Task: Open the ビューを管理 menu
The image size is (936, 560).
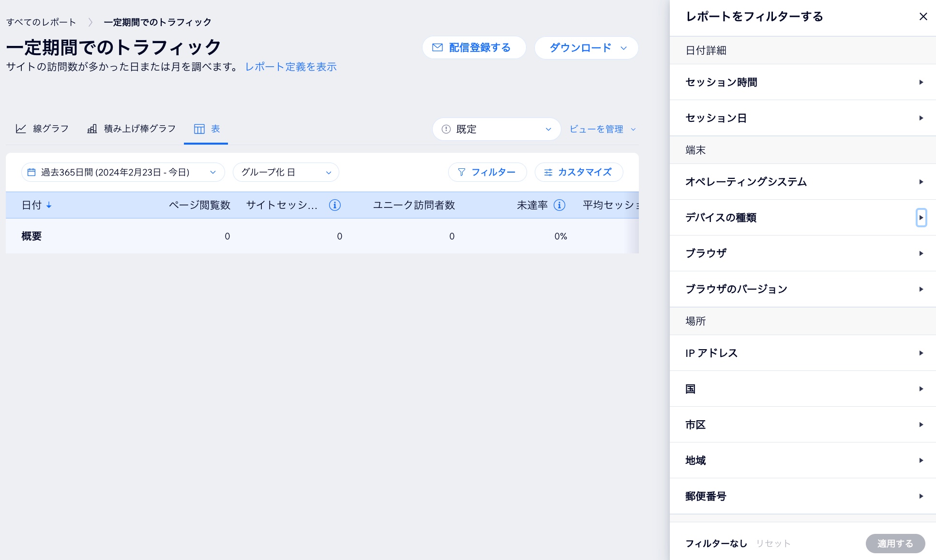Action: click(602, 129)
